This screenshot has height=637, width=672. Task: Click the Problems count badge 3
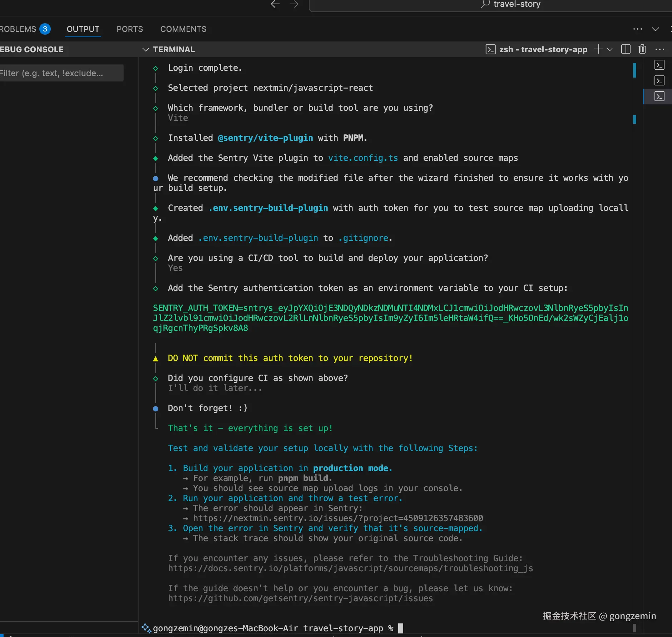click(45, 29)
